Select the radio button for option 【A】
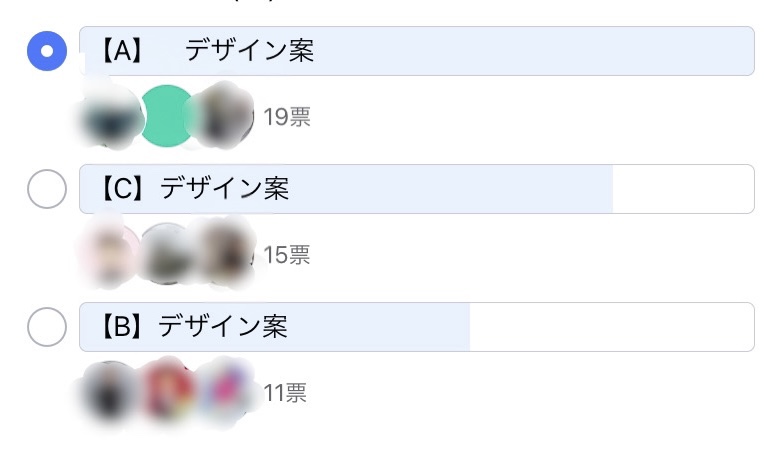Image resolution: width=764 pixels, height=450 pixels. click(x=46, y=51)
